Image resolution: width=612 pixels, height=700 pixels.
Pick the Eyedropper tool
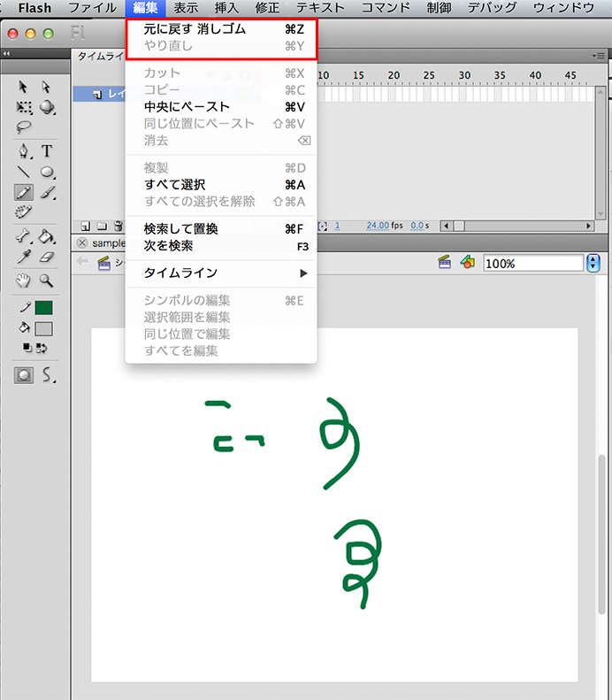tap(24, 258)
